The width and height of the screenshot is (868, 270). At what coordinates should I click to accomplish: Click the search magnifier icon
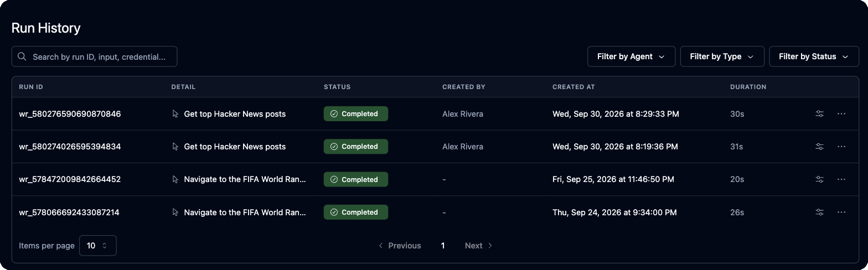point(22,56)
